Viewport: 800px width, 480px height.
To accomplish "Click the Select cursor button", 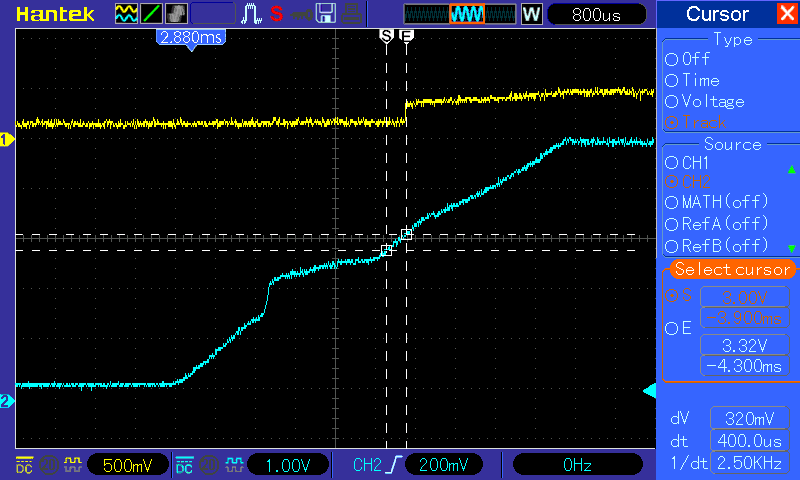I will 732,269.
